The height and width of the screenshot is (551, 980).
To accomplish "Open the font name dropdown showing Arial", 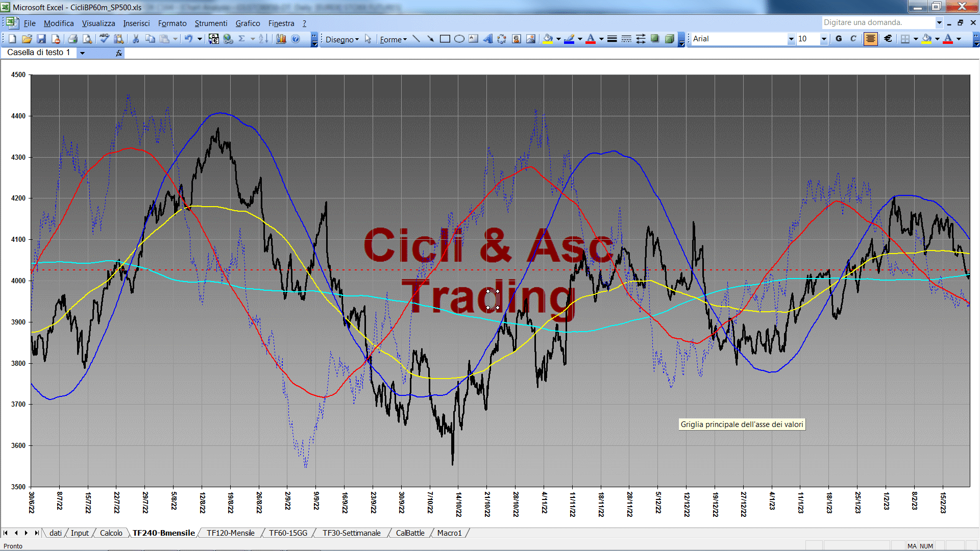I will [791, 39].
